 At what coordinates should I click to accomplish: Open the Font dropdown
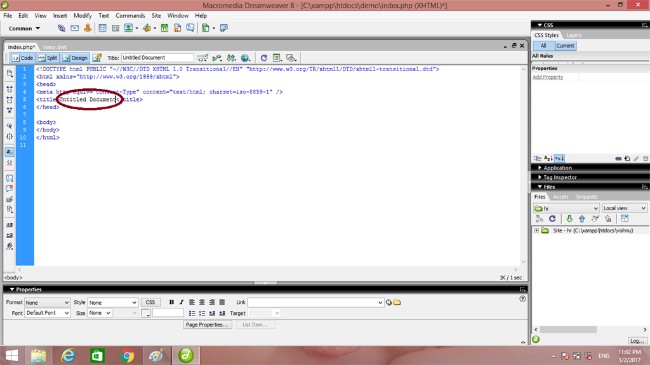pos(47,313)
